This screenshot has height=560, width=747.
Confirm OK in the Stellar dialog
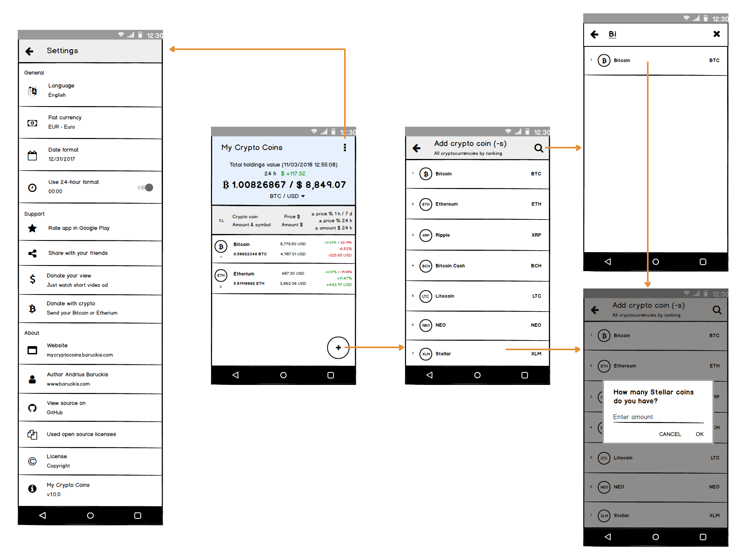699,434
